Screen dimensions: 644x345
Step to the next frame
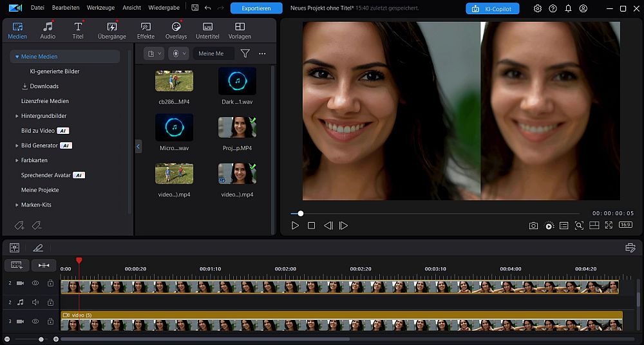click(343, 225)
